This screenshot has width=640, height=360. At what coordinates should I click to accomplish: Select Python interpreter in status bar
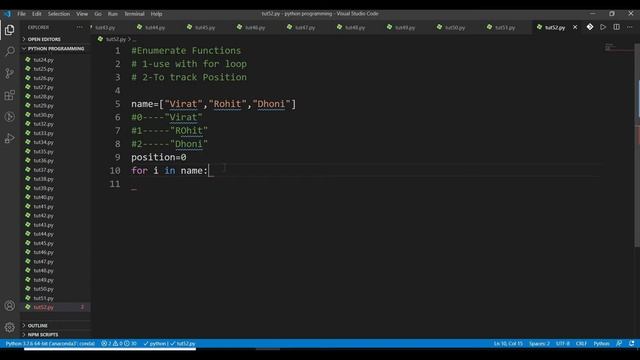(x=50, y=344)
